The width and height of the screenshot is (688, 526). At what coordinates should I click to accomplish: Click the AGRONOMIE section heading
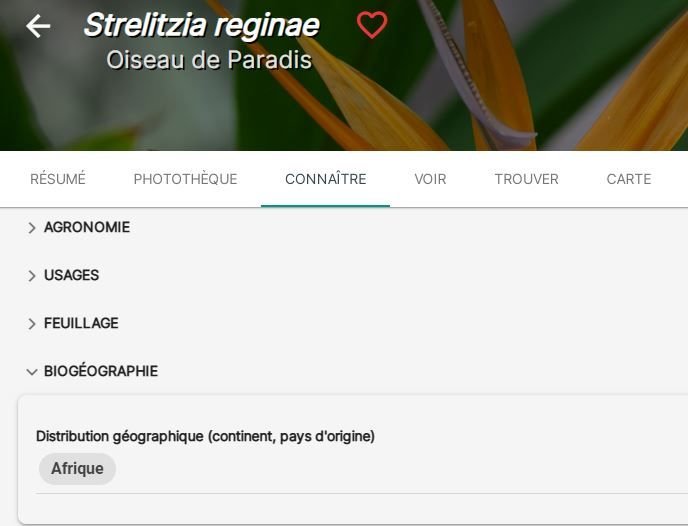tap(87, 227)
